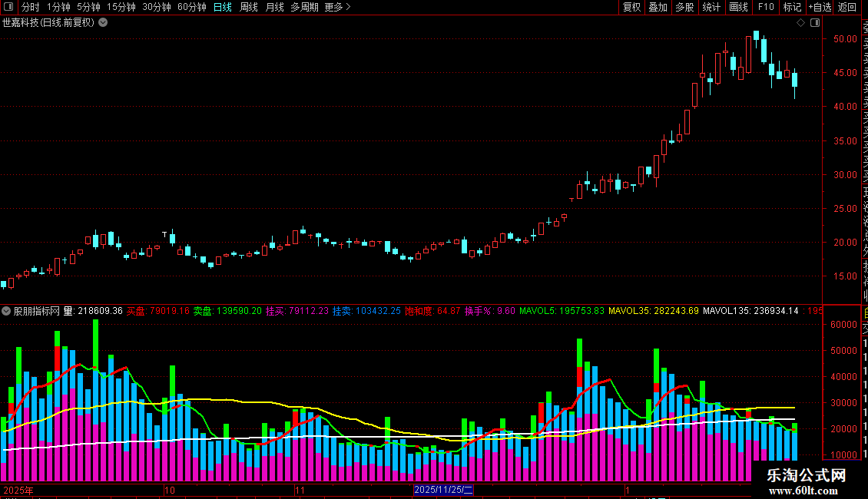Click the 量: 218609.36 volume value

coord(93,311)
